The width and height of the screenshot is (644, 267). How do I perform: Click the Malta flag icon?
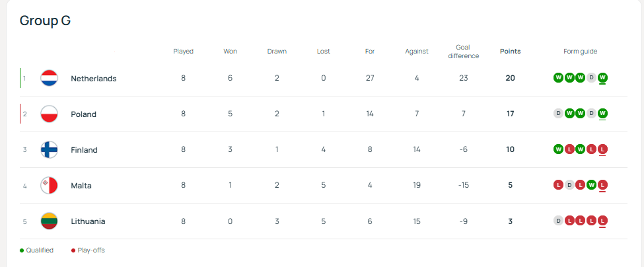[x=50, y=186]
